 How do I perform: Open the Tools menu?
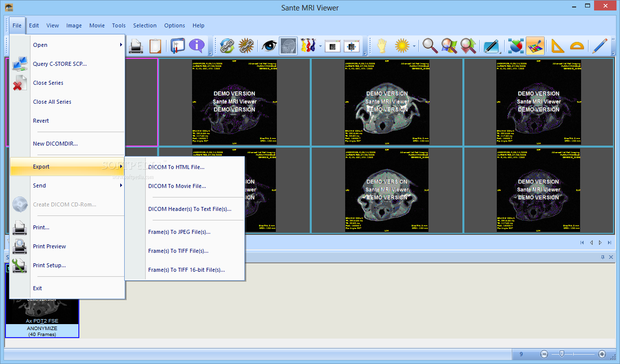[119, 25]
